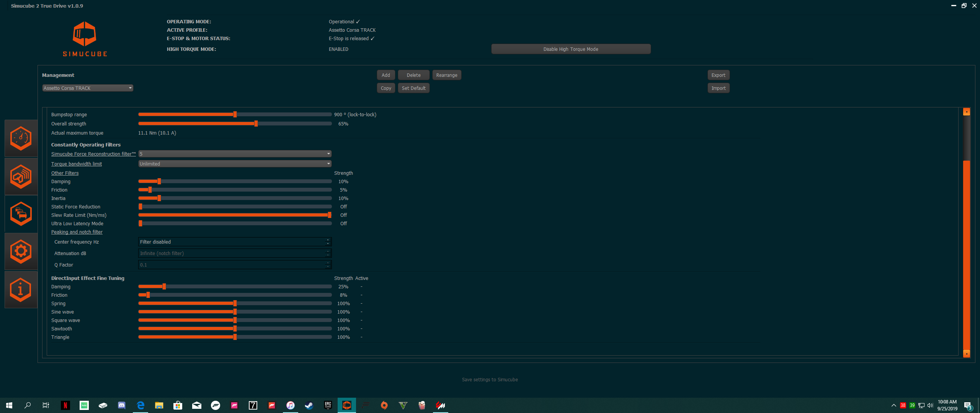
Task: Open the Simucube Force Reconstruction filter link
Action: 93,154
